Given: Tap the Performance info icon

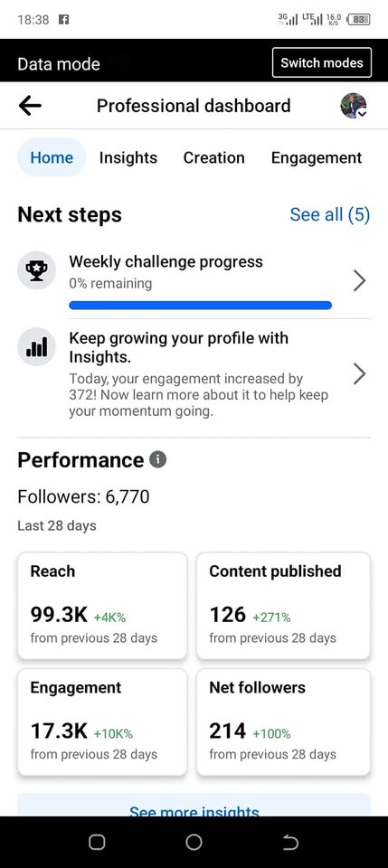Looking at the screenshot, I should click(157, 459).
